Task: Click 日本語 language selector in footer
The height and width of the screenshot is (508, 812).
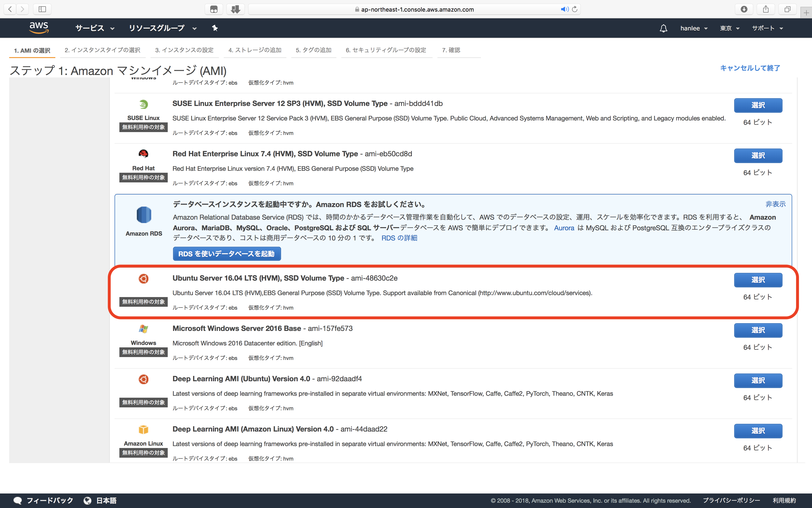Action: point(106,501)
